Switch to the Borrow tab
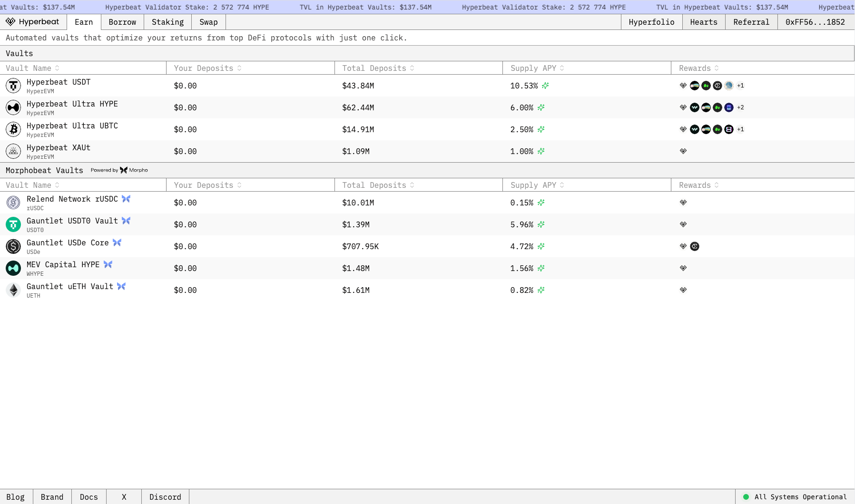Image resolution: width=855 pixels, height=504 pixels. (122, 22)
